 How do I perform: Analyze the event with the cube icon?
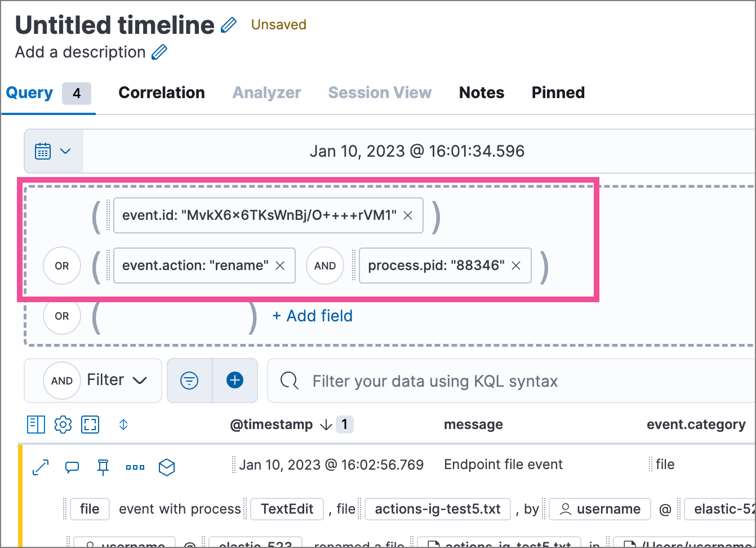point(167,467)
